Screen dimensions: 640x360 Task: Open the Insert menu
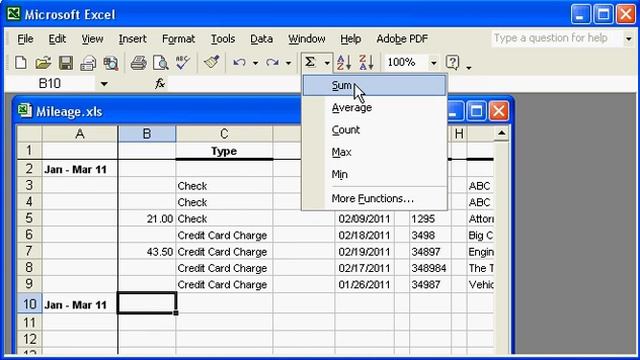click(132, 39)
